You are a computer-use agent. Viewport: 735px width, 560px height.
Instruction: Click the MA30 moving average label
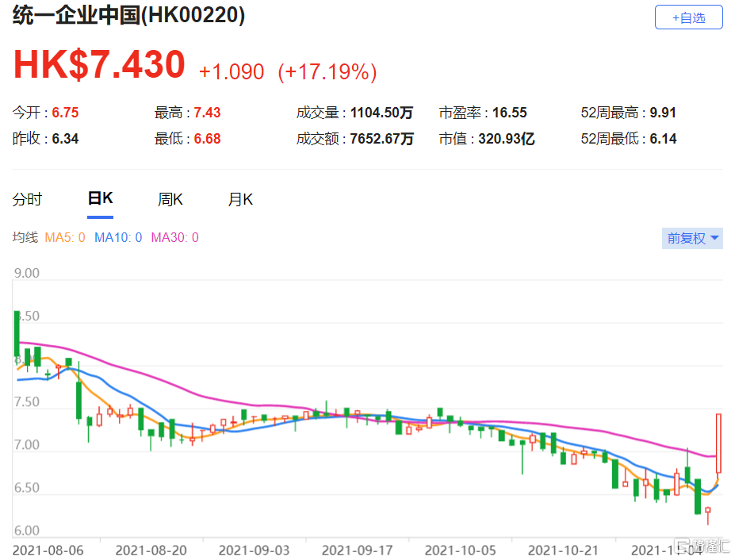coord(174,237)
